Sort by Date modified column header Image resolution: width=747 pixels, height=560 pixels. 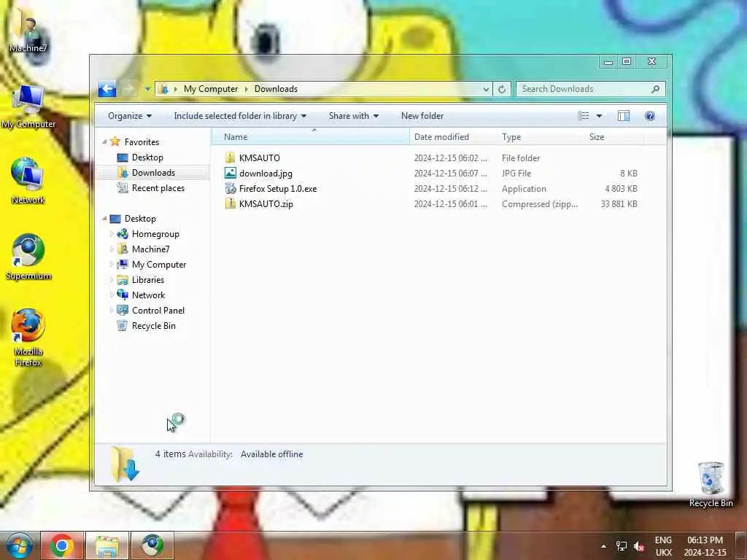(x=452, y=137)
